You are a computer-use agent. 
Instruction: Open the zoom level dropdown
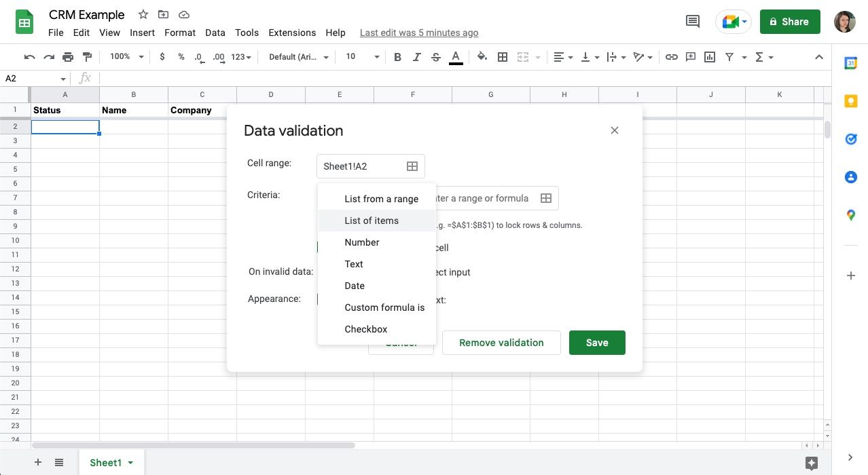click(127, 57)
